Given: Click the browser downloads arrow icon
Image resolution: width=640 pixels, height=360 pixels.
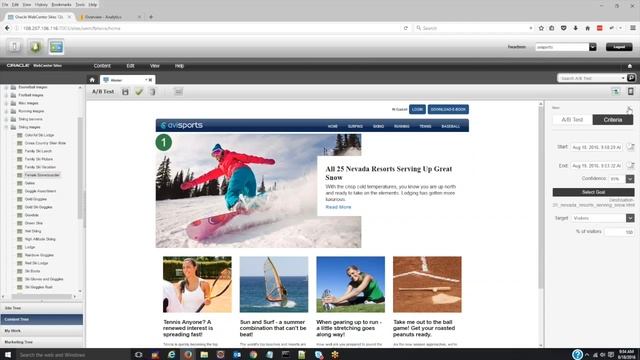Looking at the screenshot, I should [x=576, y=28].
